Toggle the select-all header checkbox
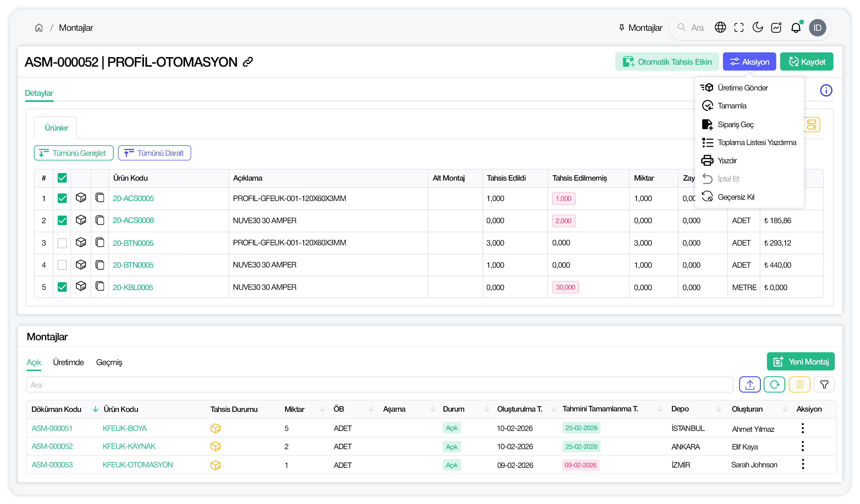The image size is (860, 504). [62, 178]
